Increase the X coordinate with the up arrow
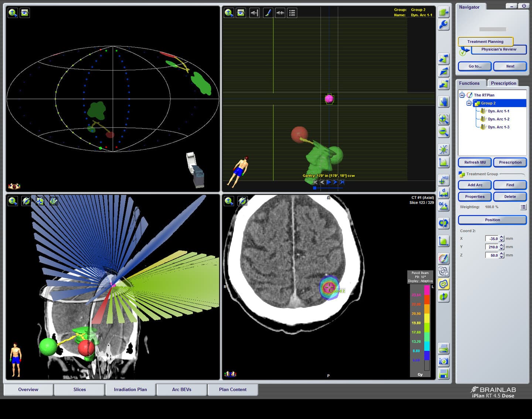Viewport: 532px width, 419px height. pos(501,237)
